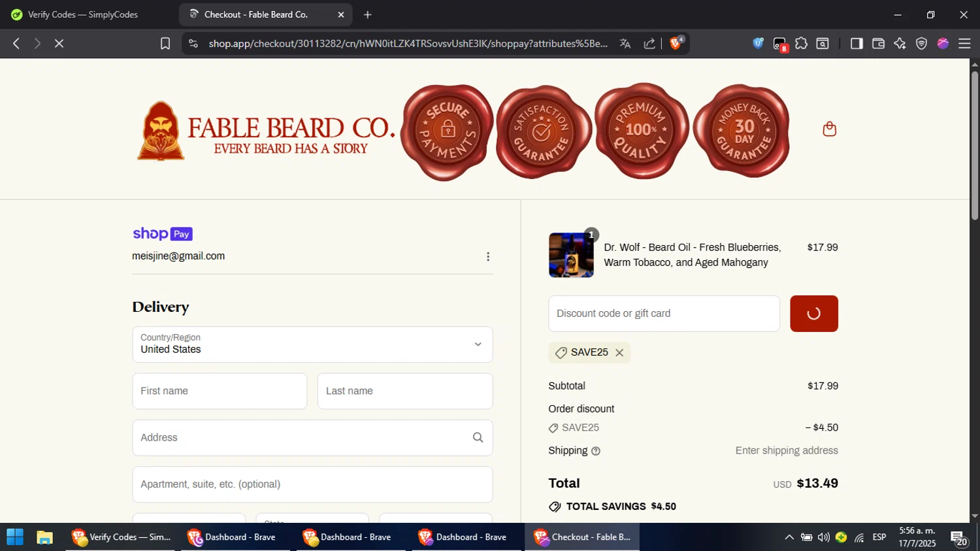The height and width of the screenshot is (551, 980).
Task: Click the Address input field
Action: tap(312, 438)
